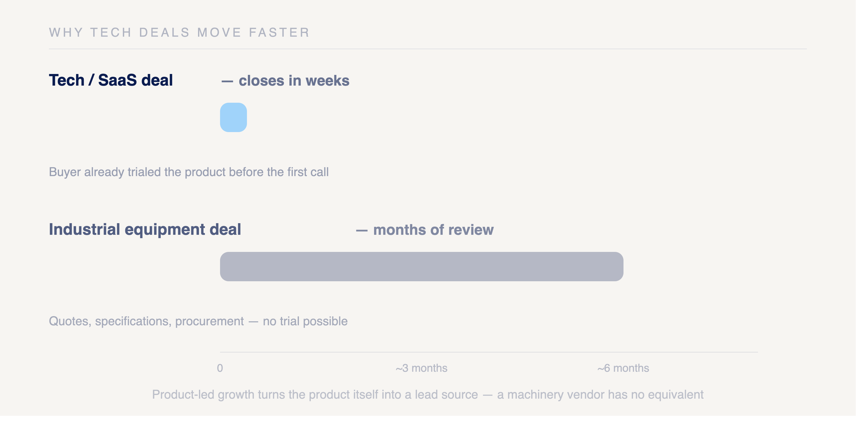
Task: Click the '~6 months' axis label
Action: (x=623, y=368)
